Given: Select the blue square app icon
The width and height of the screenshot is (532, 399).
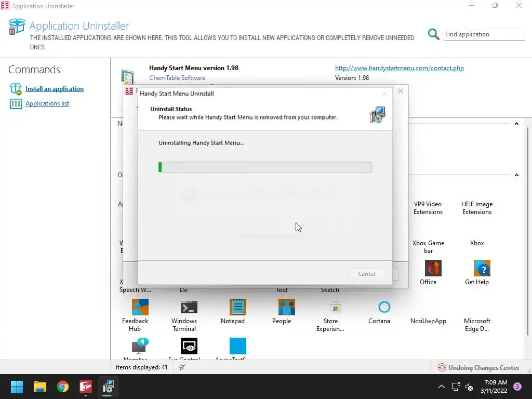Looking at the screenshot, I should pos(237,346).
